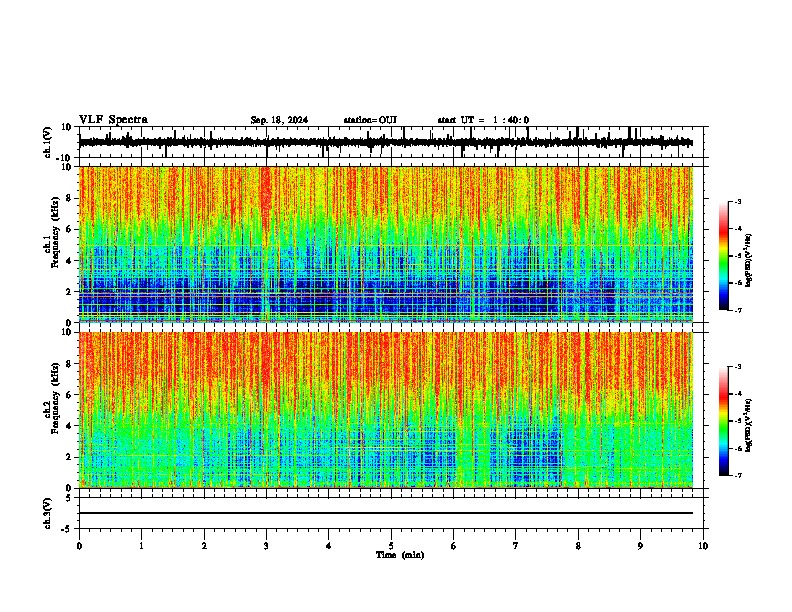The width and height of the screenshot is (792, 612).
Task: Click the "ch.3(V)" axis label
Action: click(47, 514)
